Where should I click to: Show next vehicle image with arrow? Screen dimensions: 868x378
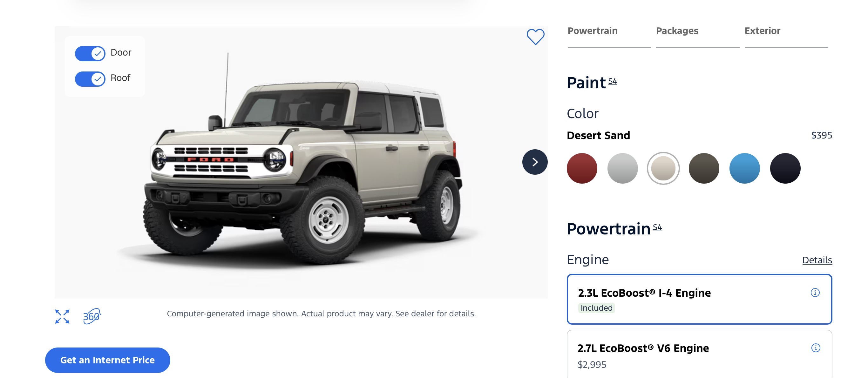534,162
